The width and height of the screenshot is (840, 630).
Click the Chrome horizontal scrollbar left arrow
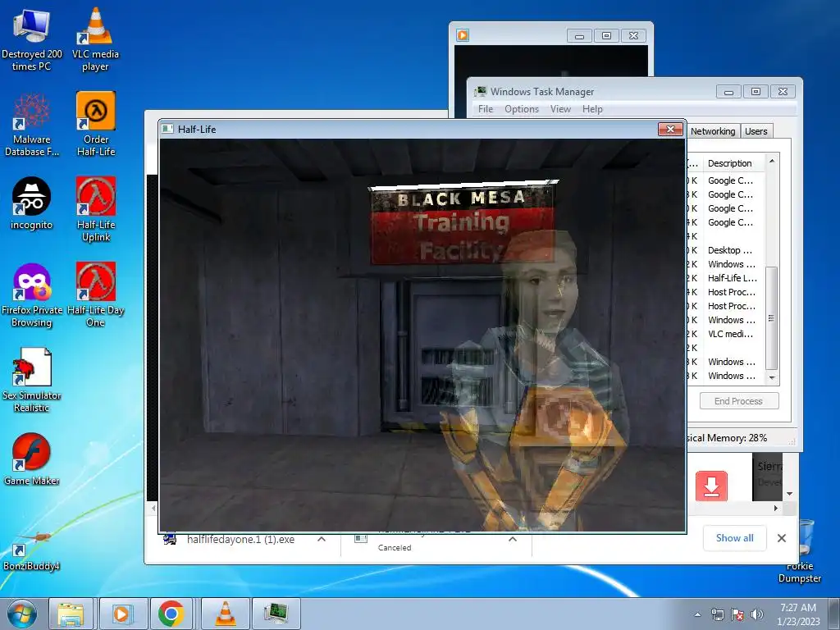[154, 508]
